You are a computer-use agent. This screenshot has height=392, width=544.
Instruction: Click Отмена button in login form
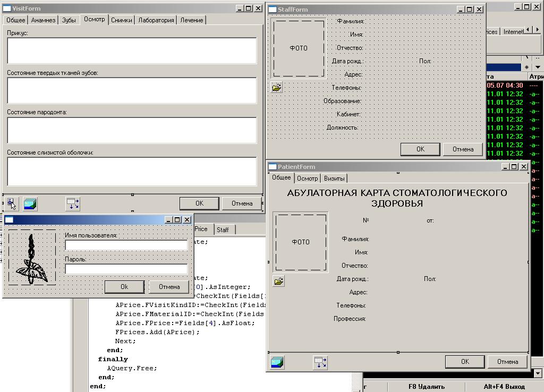click(169, 287)
